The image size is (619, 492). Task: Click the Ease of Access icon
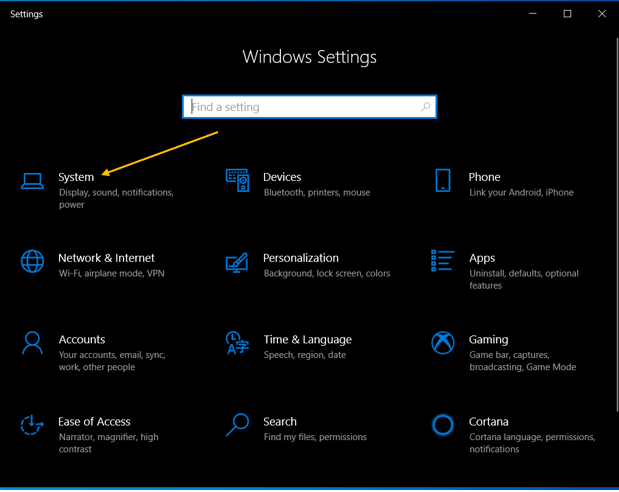(32, 425)
